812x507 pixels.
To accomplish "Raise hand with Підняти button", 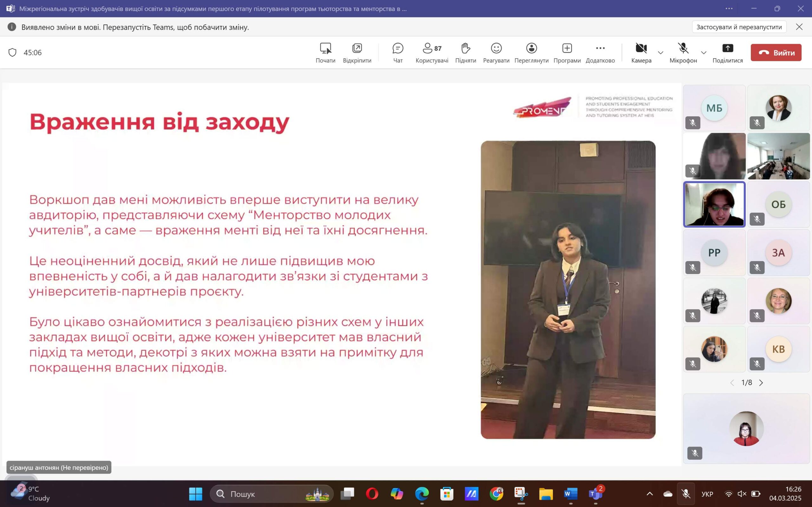I will tap(465, 53).
